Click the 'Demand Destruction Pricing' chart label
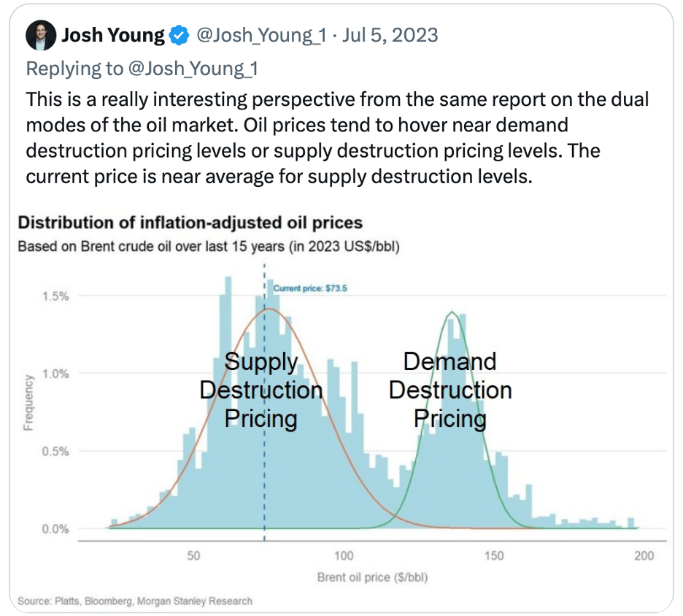 (449, 390)
